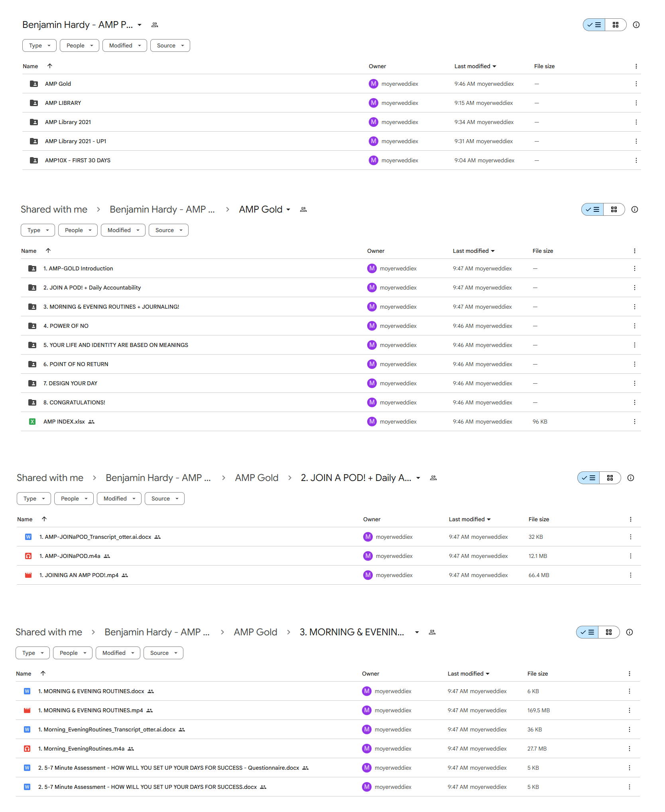Go to Shared with me in AMP Gold breadcrumb
Viewport: 665px width, 812px height.
click(54, 209)
